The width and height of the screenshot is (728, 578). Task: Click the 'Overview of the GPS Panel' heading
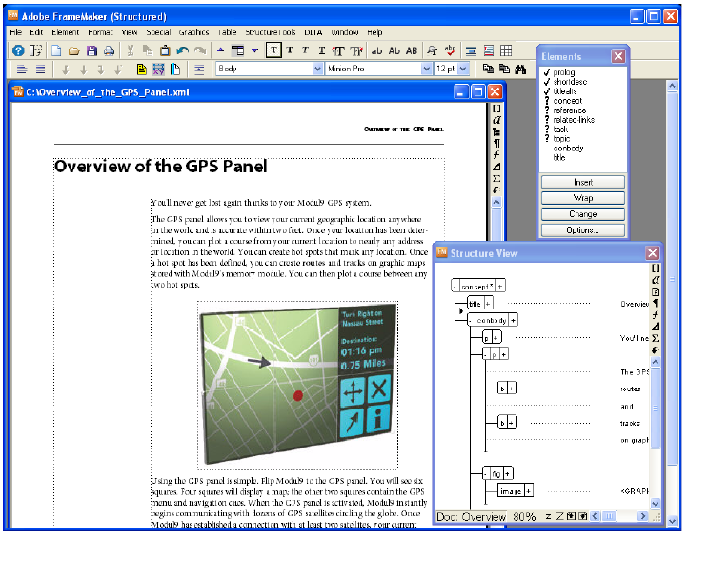[161, 166]
